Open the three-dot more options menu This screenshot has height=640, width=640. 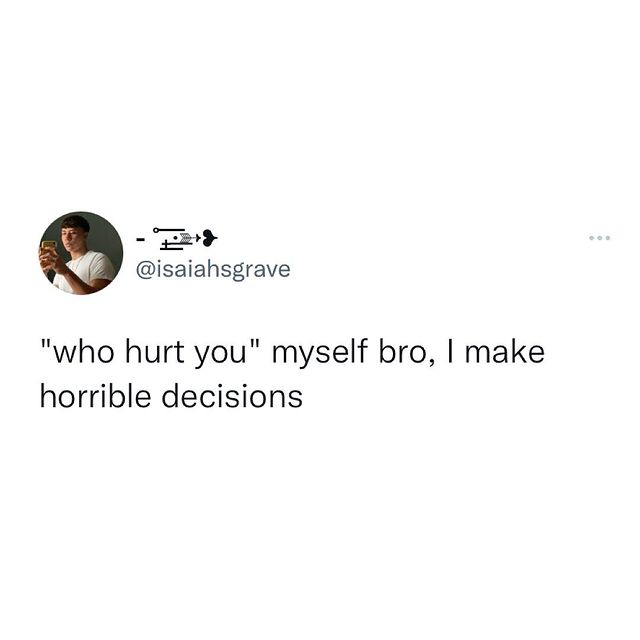coord(599,238)
